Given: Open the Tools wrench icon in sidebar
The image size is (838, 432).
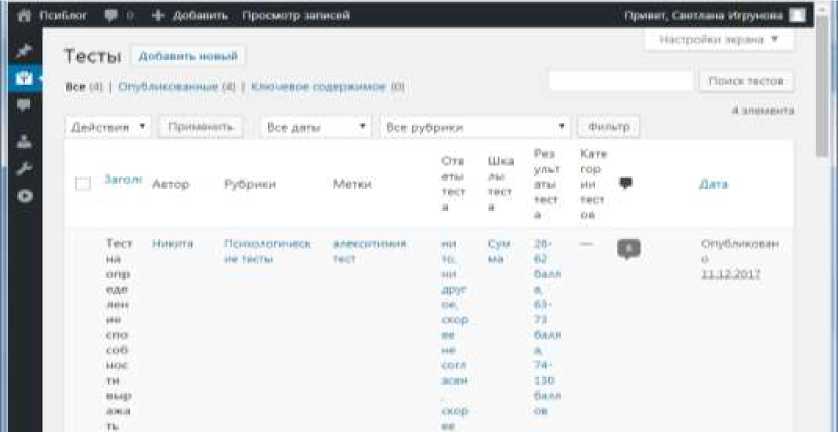Looking at the screenshot, I should (x=24, y=169).
